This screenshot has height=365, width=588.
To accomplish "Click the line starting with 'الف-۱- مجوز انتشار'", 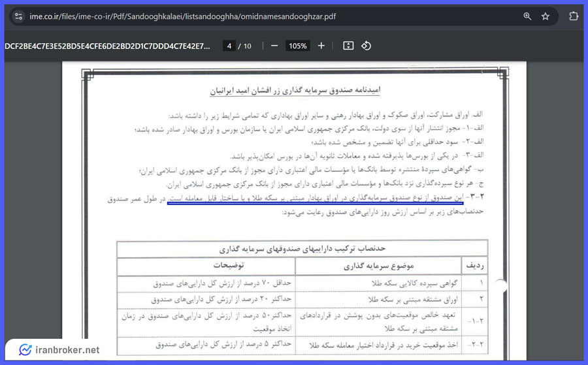I will coord(309,129).
